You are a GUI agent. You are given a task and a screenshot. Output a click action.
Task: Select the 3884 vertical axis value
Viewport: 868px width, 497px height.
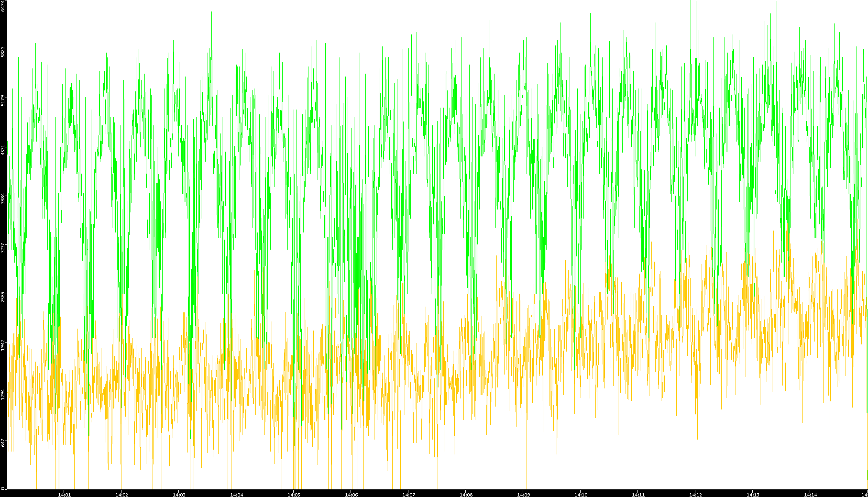click(x=3, y=199)
